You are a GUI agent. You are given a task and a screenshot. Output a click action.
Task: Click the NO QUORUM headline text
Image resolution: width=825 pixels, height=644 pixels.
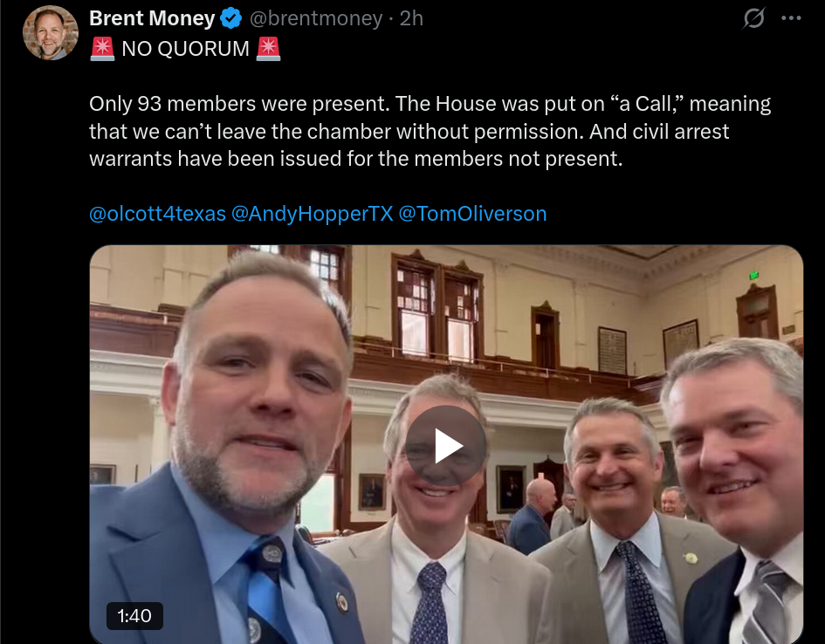pyautogui.click(x=185, y=49)
